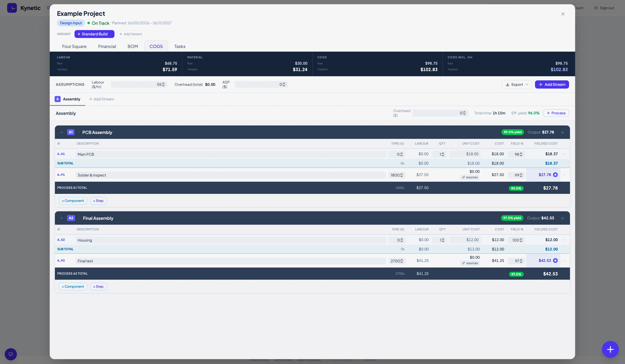Click the Sign out button

coord(604,8)
